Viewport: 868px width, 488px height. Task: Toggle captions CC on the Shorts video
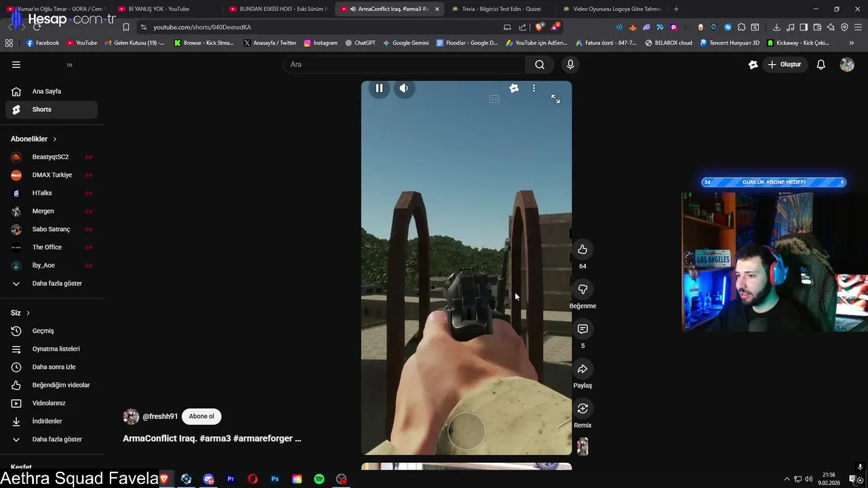pos(494,99)
